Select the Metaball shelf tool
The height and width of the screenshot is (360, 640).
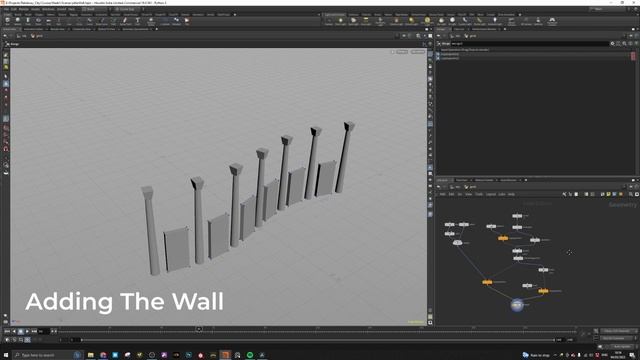tap(176, 21)
